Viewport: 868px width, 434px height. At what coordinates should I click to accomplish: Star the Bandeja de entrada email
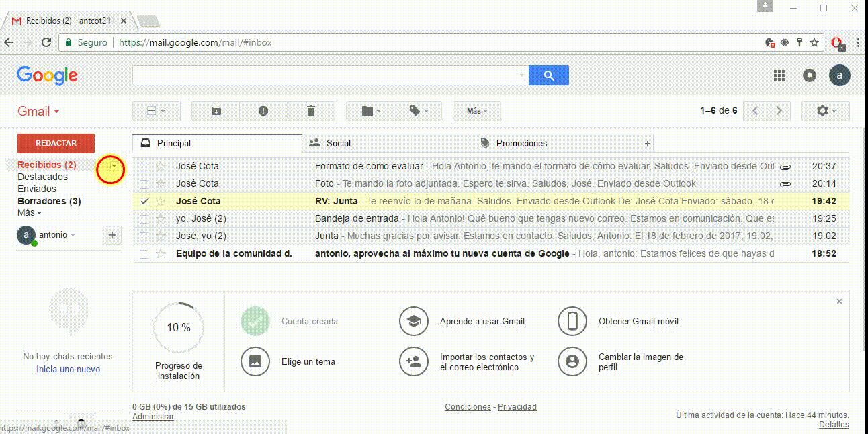click(x=161, y=218)
